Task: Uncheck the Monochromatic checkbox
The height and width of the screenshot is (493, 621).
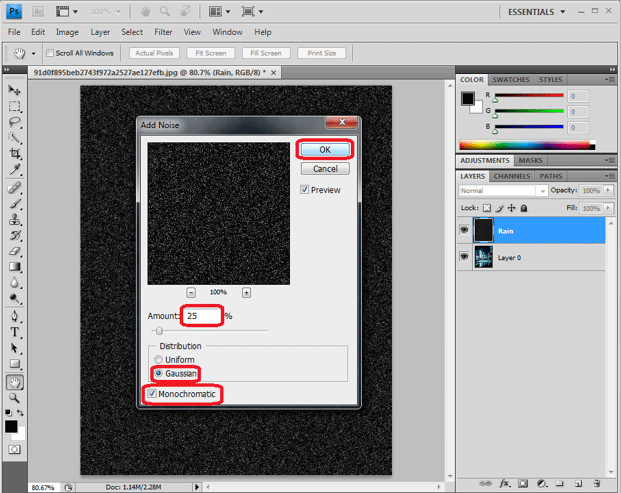Action: (x=152, y=394)
